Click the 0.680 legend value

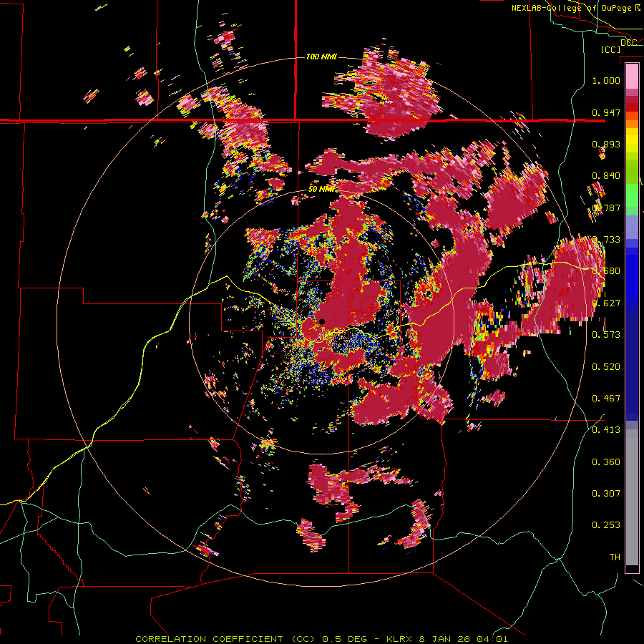[606, 271]
